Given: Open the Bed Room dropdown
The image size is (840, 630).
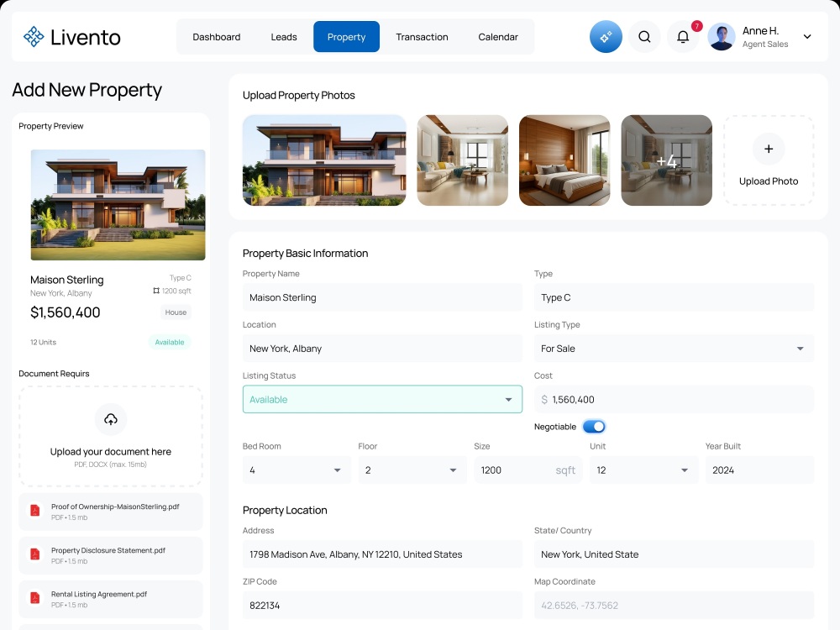Looking at the screenshot, I should pos(297,470).
